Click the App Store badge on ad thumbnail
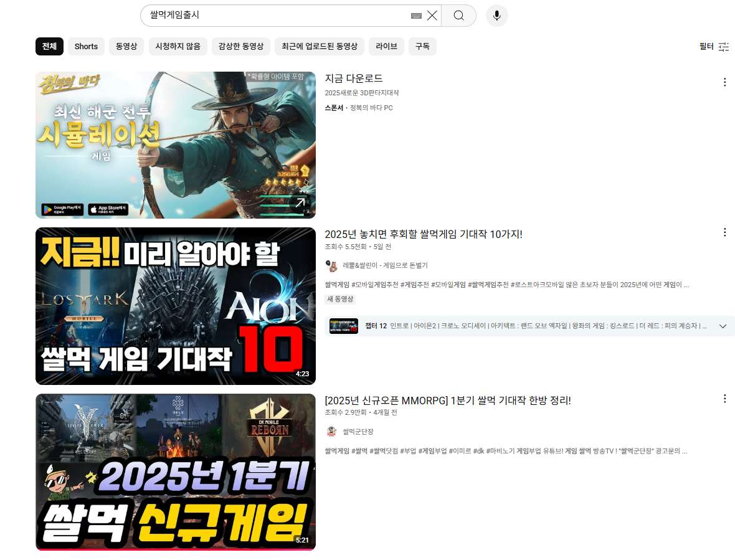 108,209
